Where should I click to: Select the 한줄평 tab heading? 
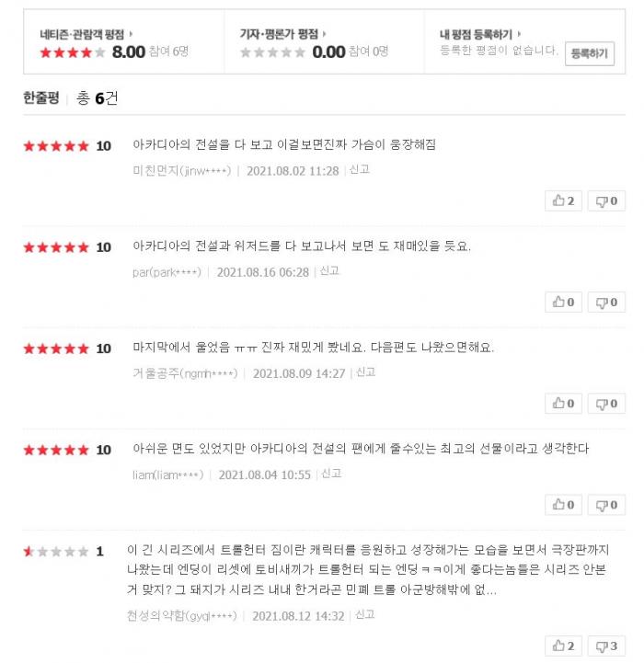(x=40, y=97)
